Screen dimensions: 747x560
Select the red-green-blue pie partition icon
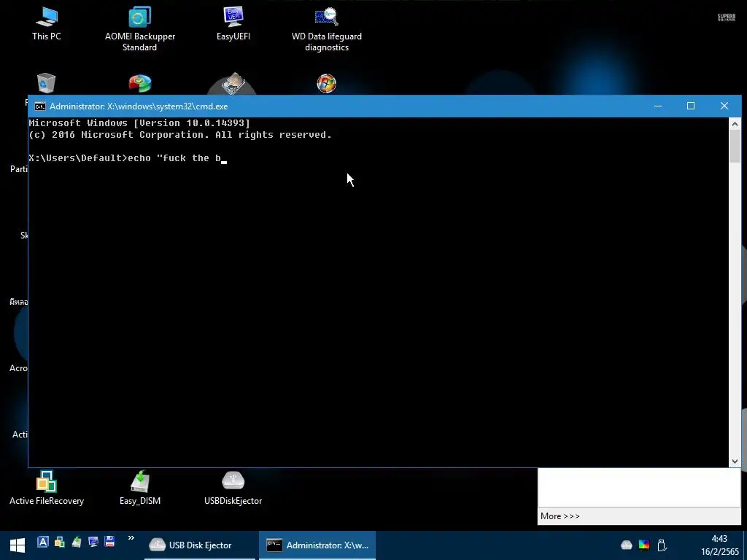point(139,83)
